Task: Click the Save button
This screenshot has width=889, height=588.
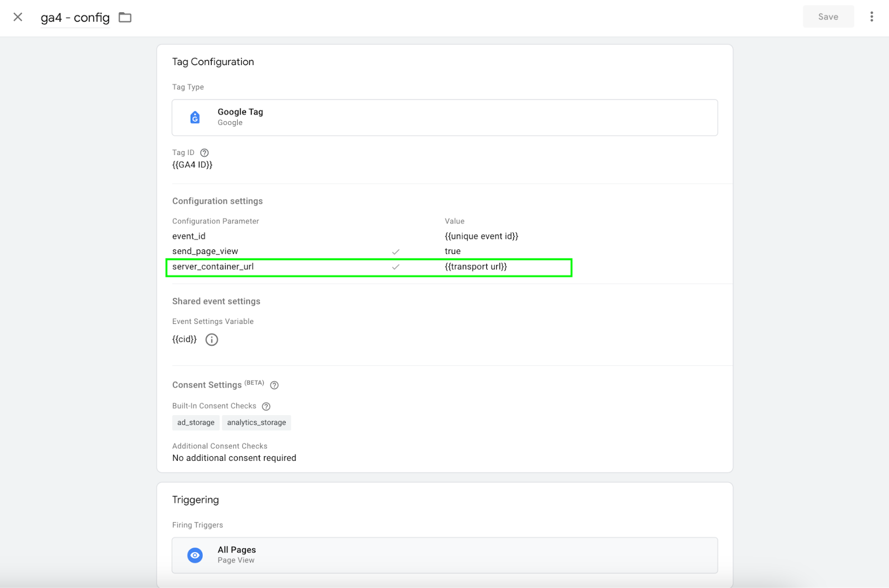Action: [828, 17]
